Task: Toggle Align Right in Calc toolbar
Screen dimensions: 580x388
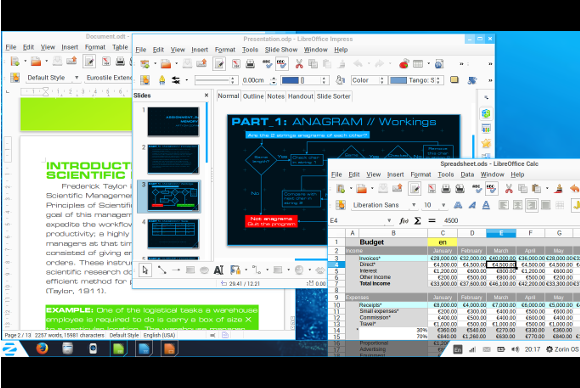Action: (532, 205)
